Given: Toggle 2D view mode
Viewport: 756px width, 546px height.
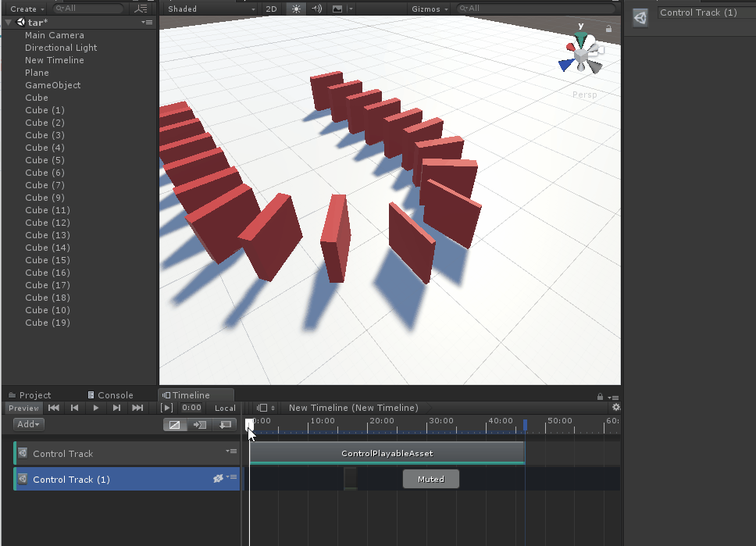Looking at the screenshot, I should point(272,9).
